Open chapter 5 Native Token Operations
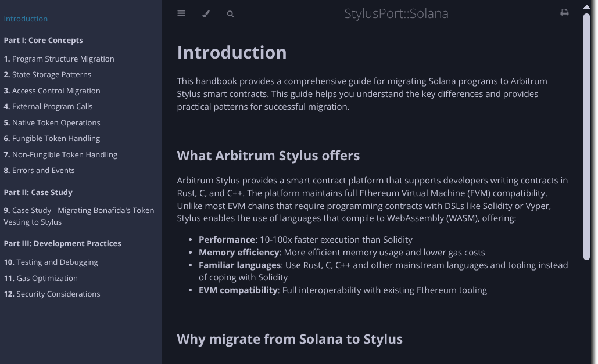This screenshot has height=364, width=598. tap(52, 122)
